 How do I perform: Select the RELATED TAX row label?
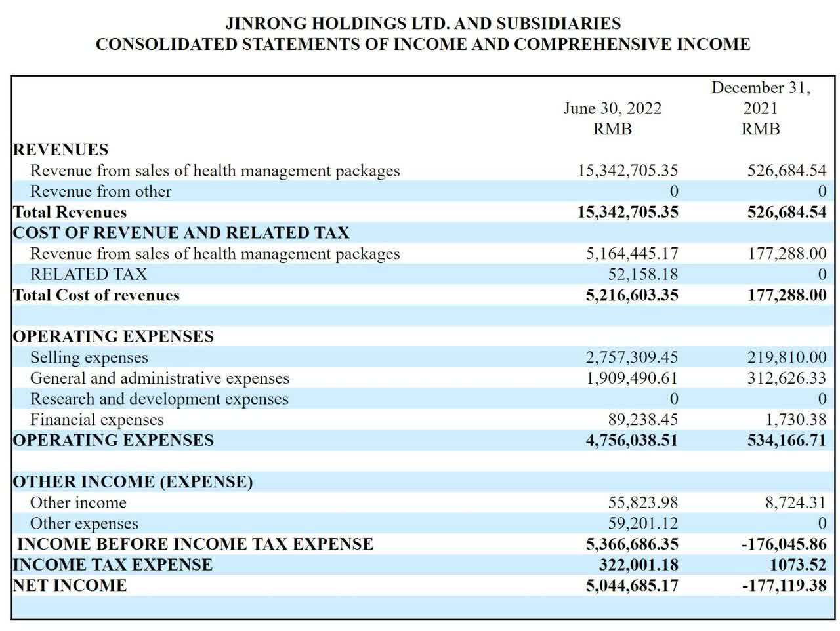pos(89,274)
